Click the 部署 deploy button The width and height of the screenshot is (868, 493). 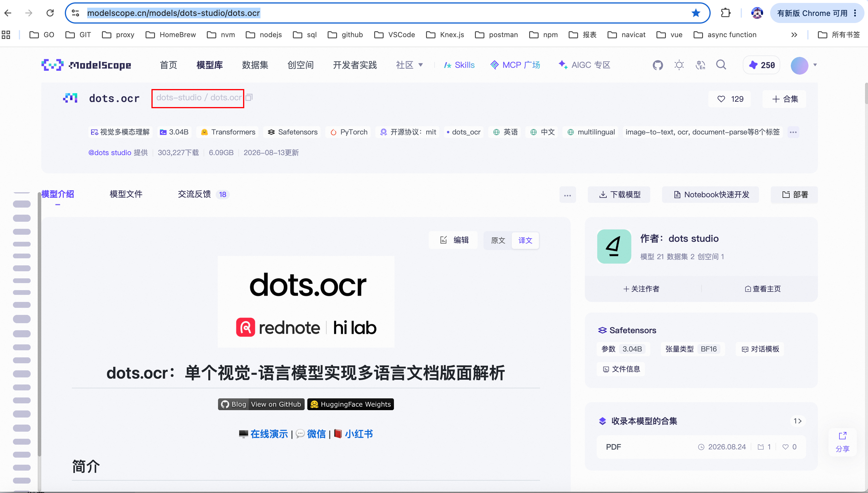pyautogui.click(x=794, y=195)
